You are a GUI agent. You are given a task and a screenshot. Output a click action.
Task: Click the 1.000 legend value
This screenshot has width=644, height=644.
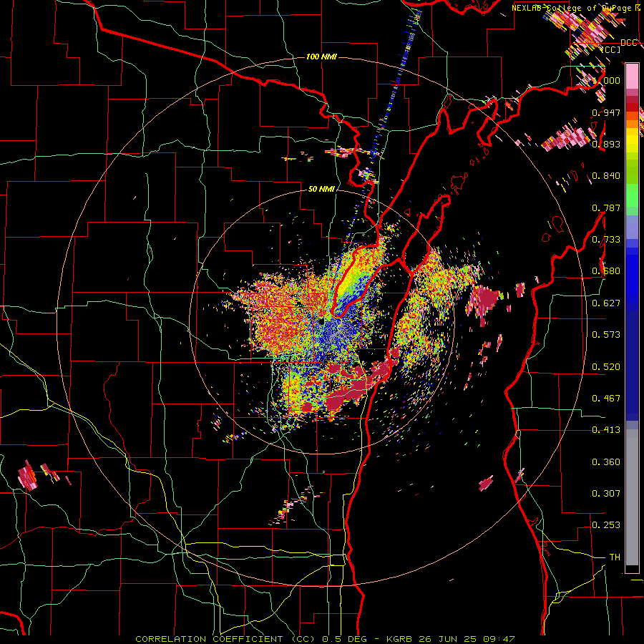point(606,80)
